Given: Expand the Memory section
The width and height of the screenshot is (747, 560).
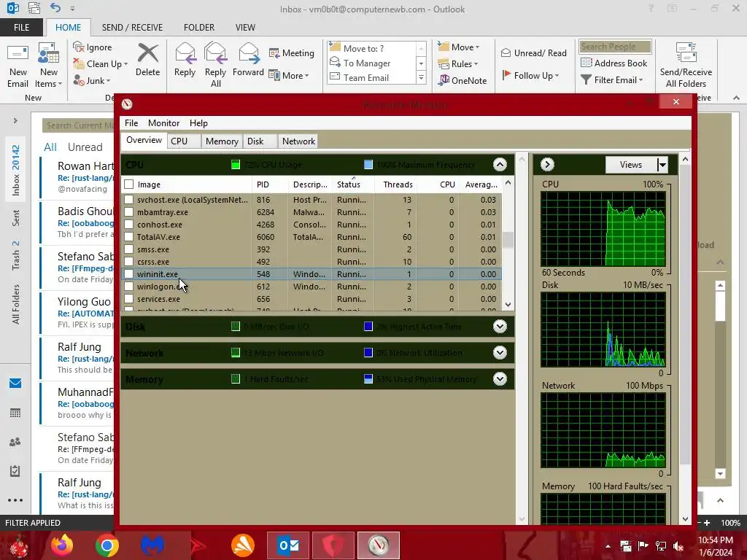Looking at the screenshot, I should (x=500, y=379).
